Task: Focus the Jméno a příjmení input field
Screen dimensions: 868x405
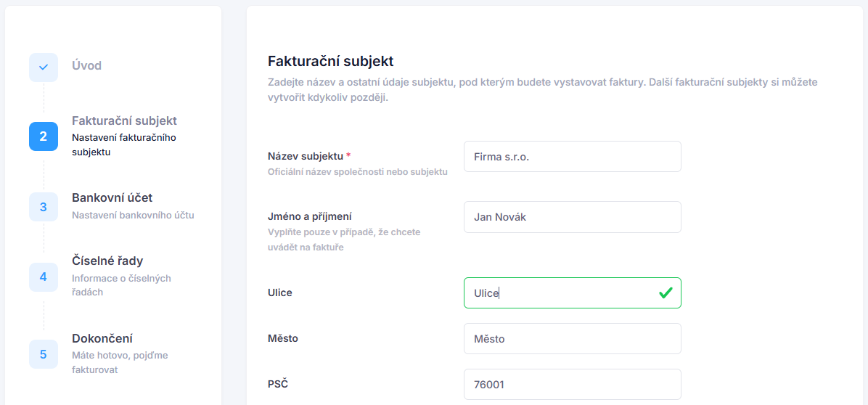Action: coord(572,217)
